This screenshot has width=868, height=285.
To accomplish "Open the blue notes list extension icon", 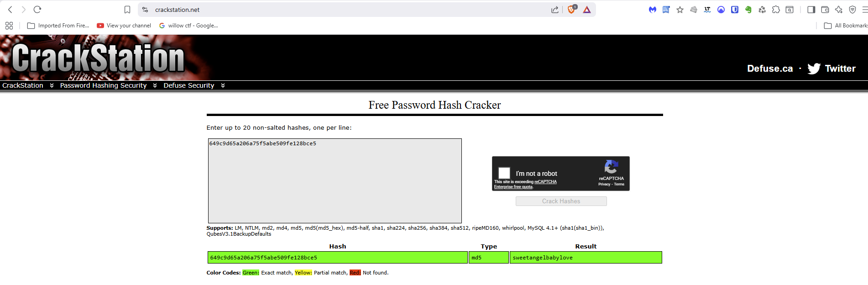I will tap(666, 10).
